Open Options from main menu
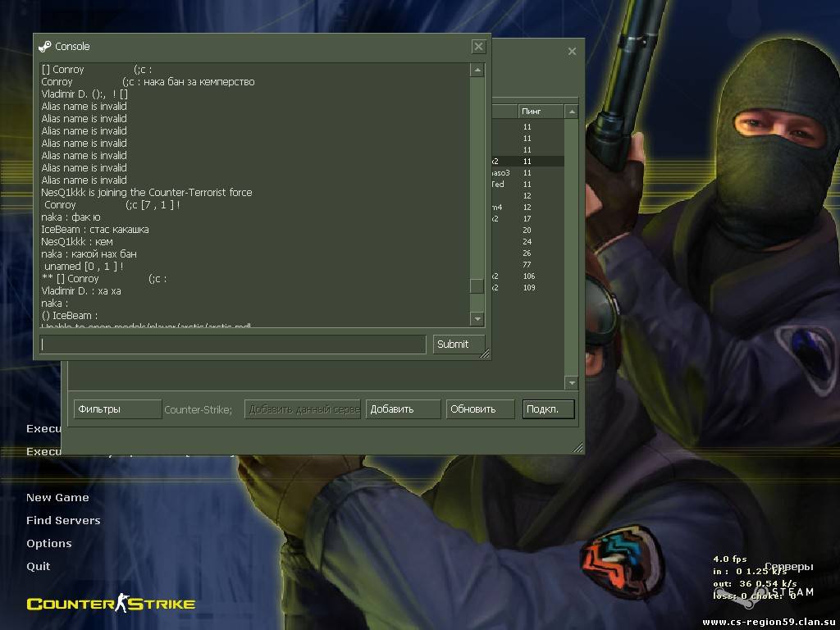The image size is (840, 630). (x=49, y=544)
